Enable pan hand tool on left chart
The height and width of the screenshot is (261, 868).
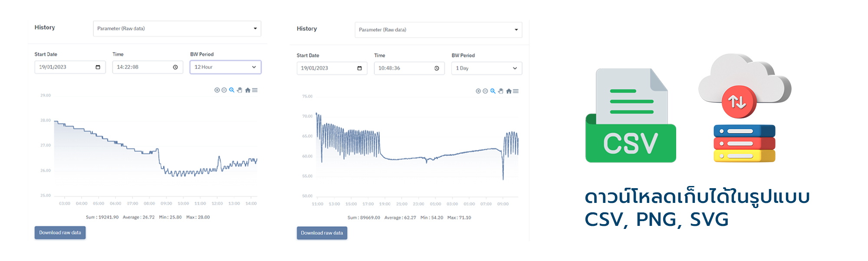[240, 90]
